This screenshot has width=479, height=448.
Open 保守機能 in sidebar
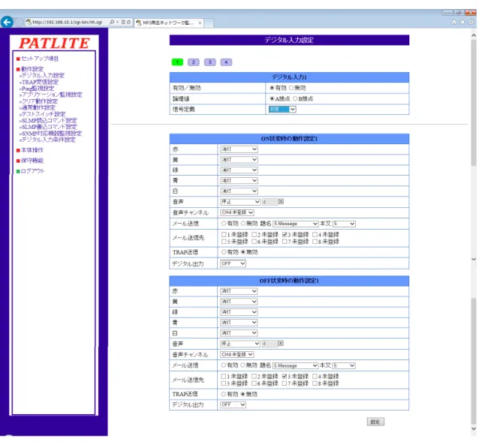[x=32, y=161]
